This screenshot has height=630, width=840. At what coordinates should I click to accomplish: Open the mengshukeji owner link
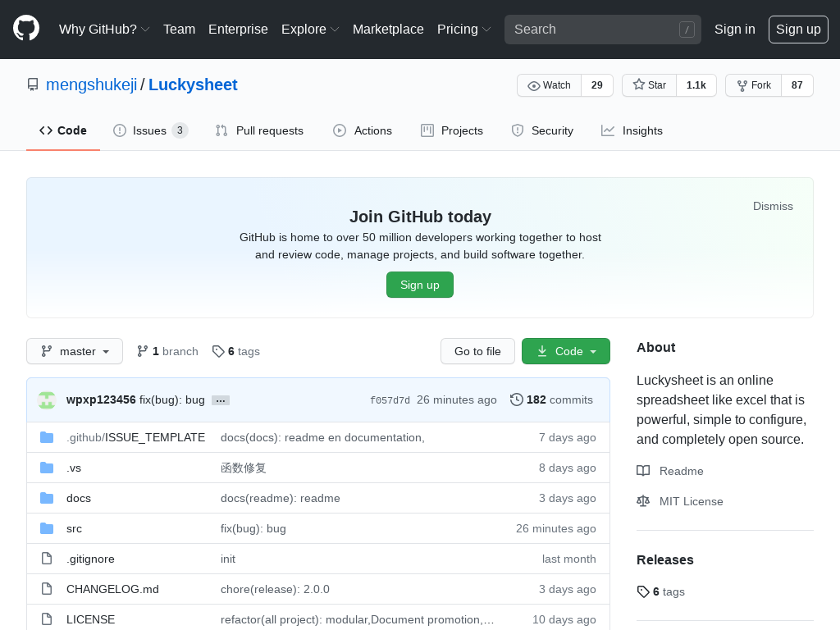[92, 84]
